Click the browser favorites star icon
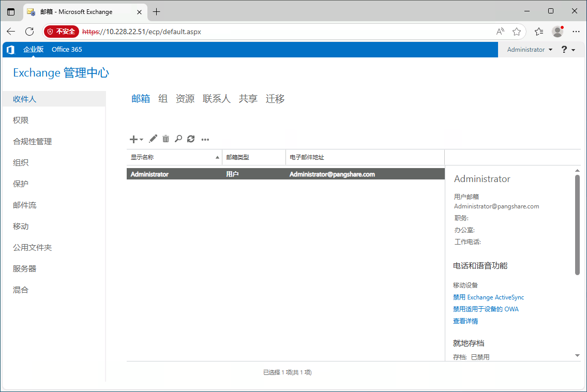Image resolution: width=587 pixels, height=392 pixels. click(x=516, y=32)
